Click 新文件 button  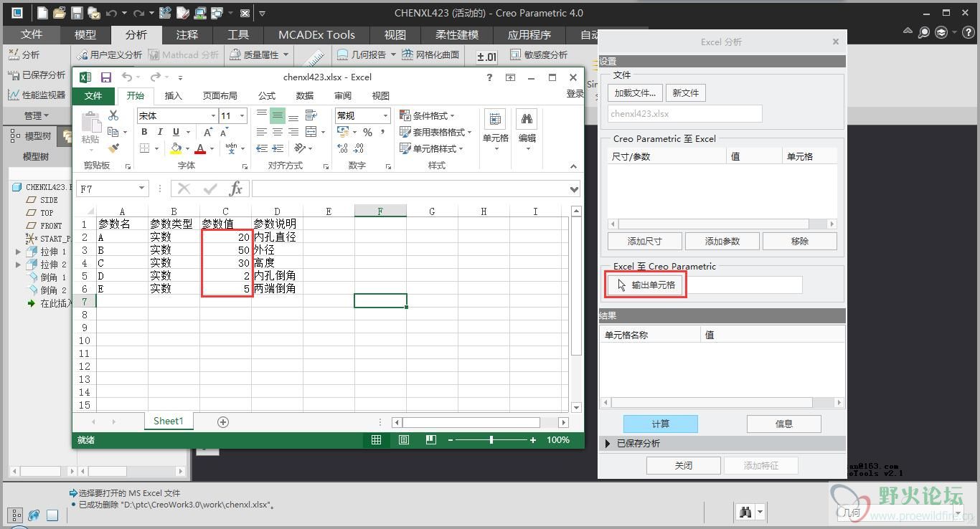686,93
